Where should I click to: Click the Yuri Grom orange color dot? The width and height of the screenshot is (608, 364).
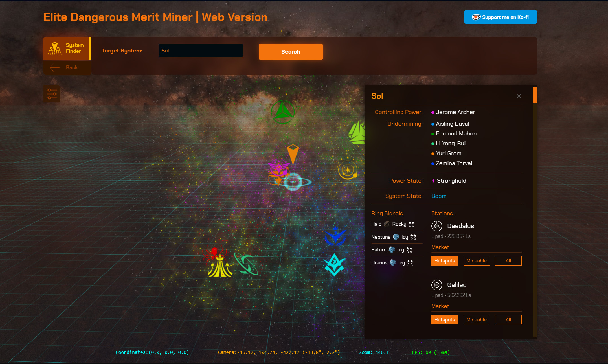point(433,154)
